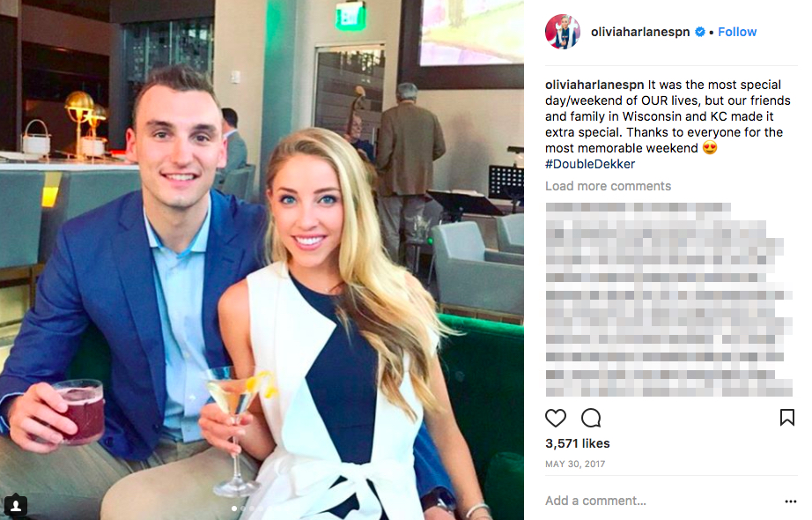The height and width of the screenshot is (520, 812).
Task: Click the blurred comments area
Action: pos(668,300)
